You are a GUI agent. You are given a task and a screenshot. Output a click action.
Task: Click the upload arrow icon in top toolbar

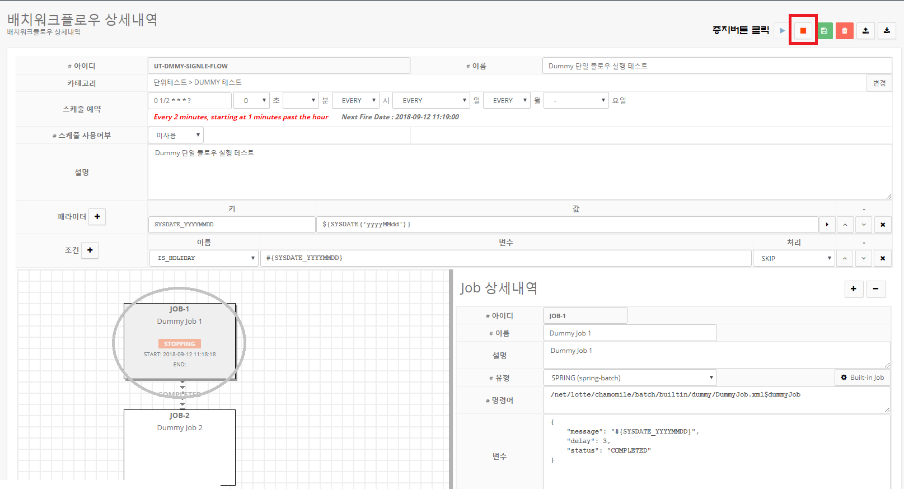865,31
